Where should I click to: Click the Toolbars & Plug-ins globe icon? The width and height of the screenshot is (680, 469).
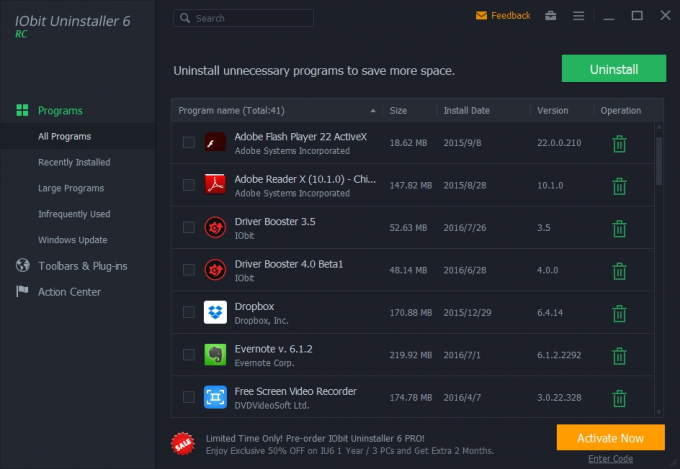(23, 265)
